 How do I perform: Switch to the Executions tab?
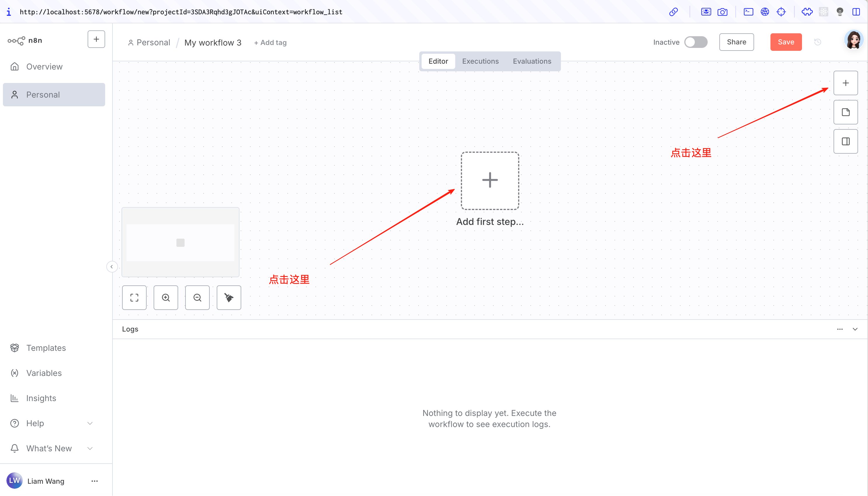[480, 61]
